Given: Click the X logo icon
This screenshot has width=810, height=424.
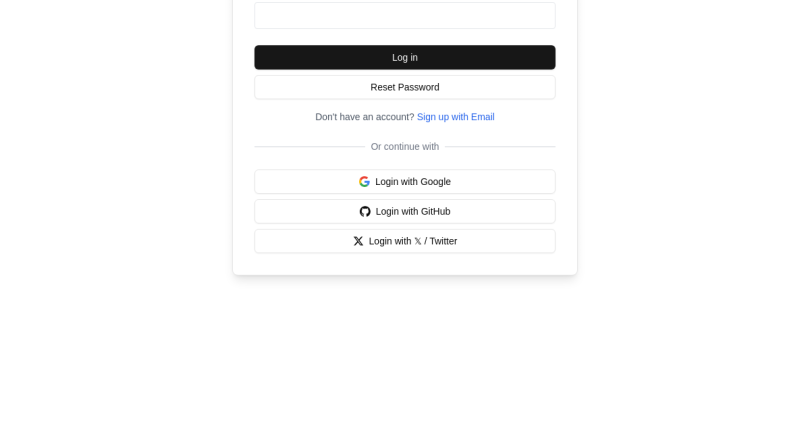Looking at the screenshot, I should click(x=358, y=241).
